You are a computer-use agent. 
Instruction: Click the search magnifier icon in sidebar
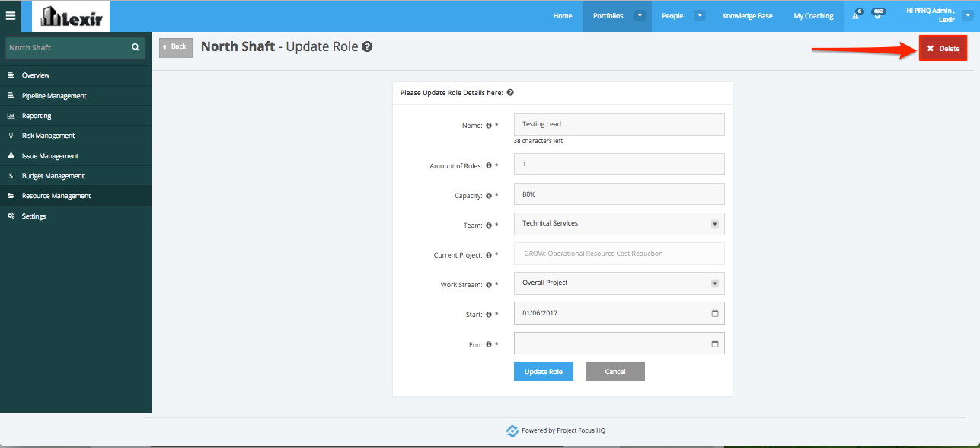(136, 47)
